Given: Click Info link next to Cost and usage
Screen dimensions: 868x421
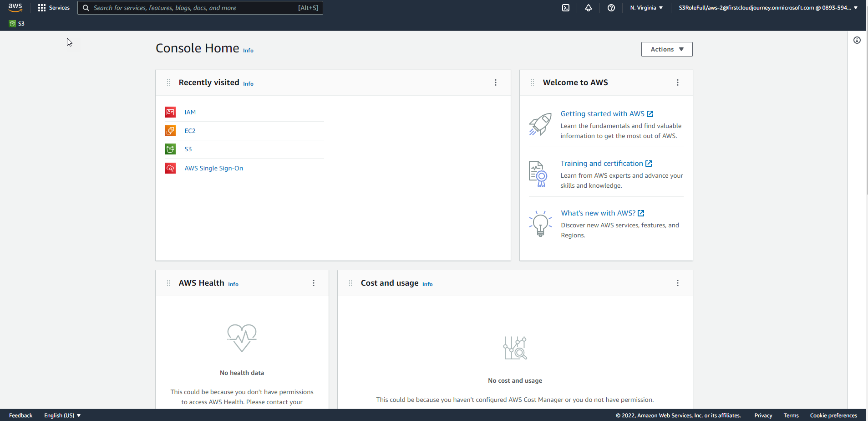Looking at the screenshot, I should tap(427, 284).
